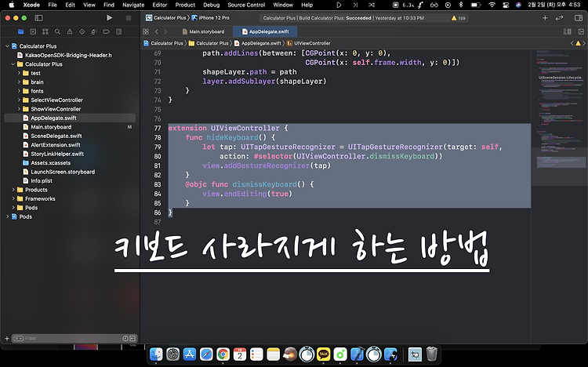Open the Debug menu
This screenshot has height=367, width=588.
pos(212,5)
